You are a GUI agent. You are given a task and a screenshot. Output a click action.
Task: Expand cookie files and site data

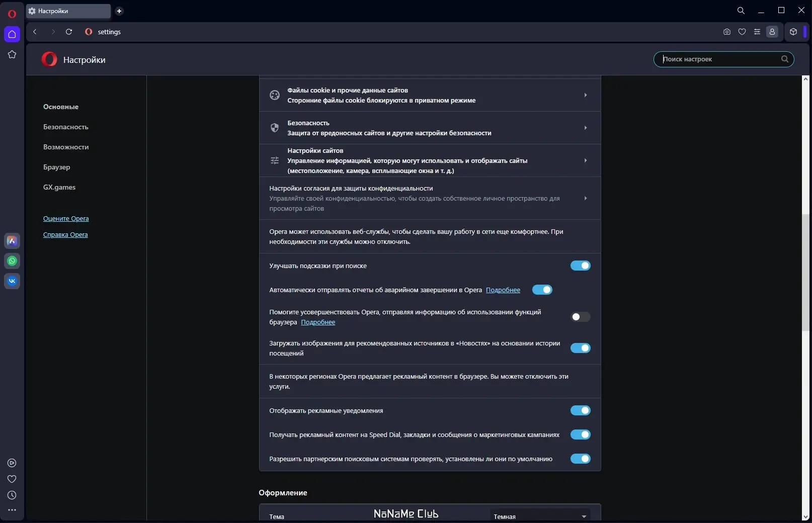[x=430, y=95]
